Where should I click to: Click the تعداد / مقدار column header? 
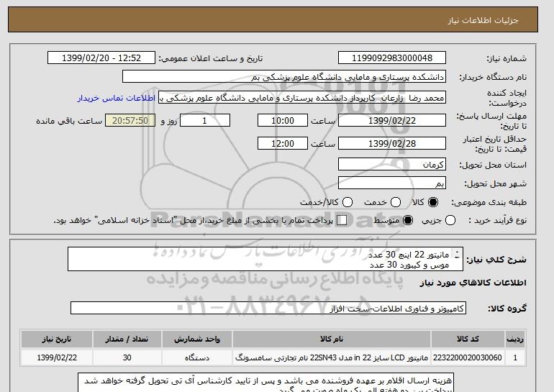pos(127,339)
